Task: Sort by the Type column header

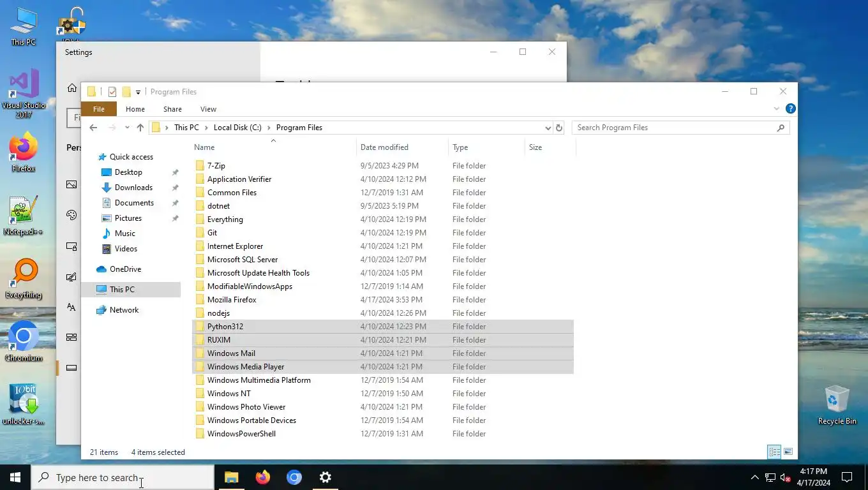Action: click(x=486, y=147)
